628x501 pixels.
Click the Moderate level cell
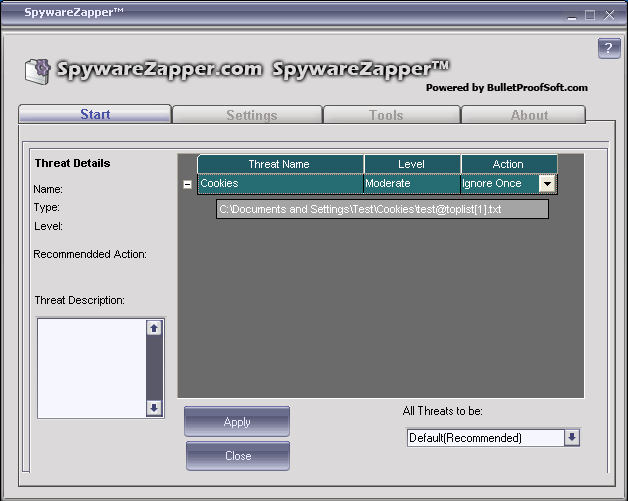411,184
